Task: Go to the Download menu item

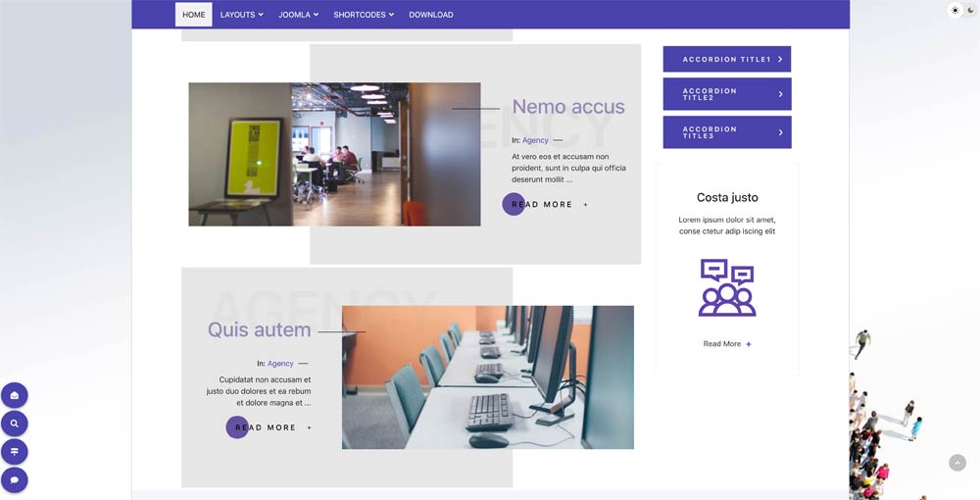Action: [431, 15]
